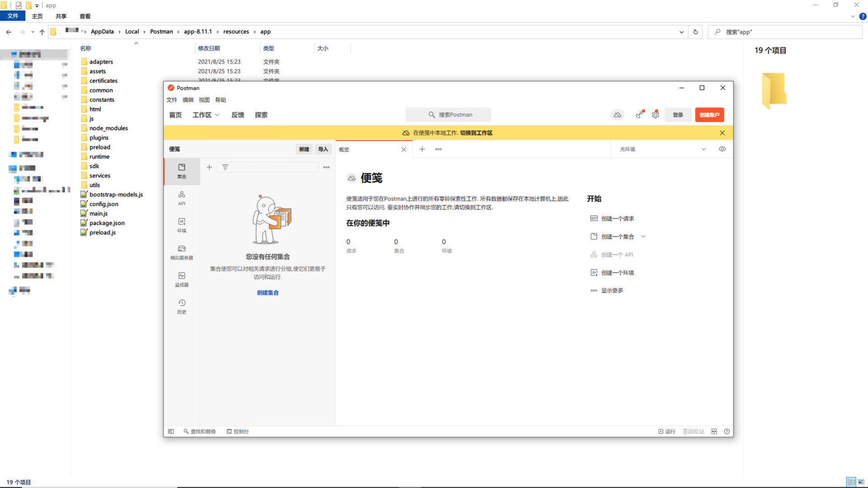Open 查找和替换 find and replace

pos(199,432)
